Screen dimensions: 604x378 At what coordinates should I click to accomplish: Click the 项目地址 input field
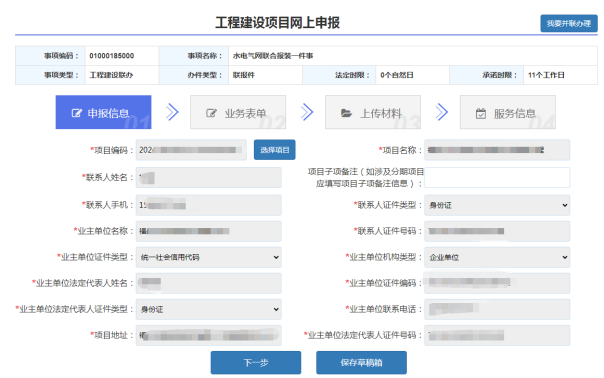pyautogui.click(x=208, y=335)
